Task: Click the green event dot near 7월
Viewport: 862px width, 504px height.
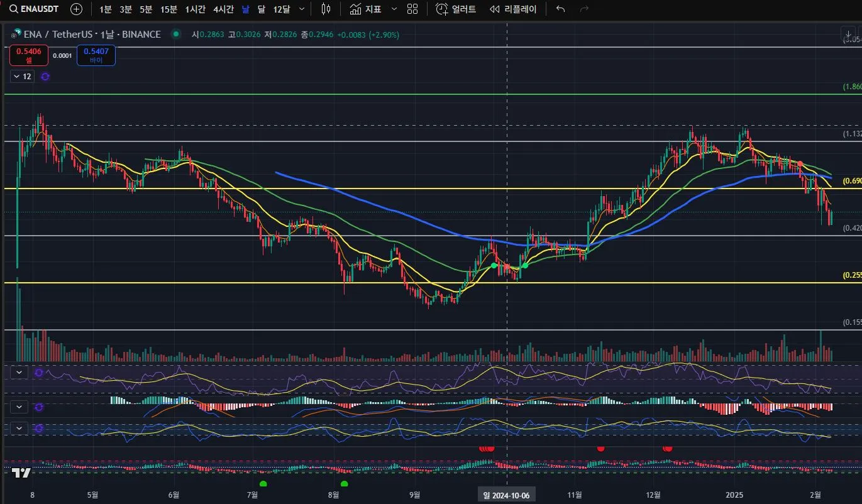Action: (263, 484)
